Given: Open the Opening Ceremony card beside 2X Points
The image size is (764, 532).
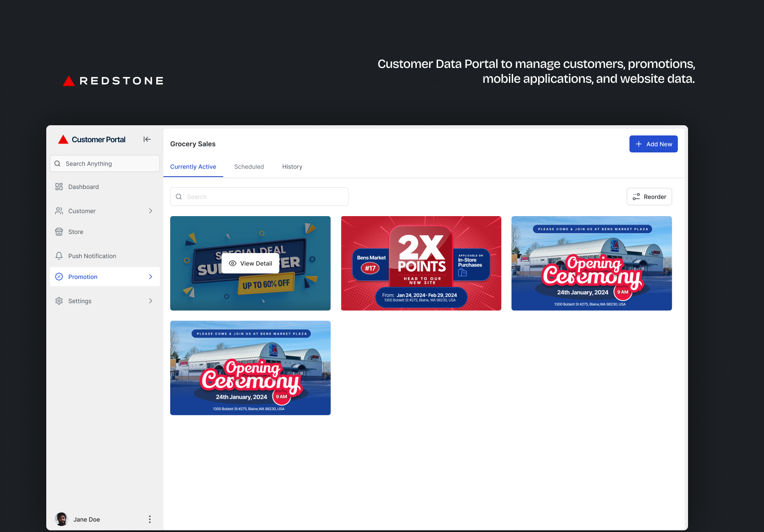Looking at the screenshot, I should coord(592,263).
